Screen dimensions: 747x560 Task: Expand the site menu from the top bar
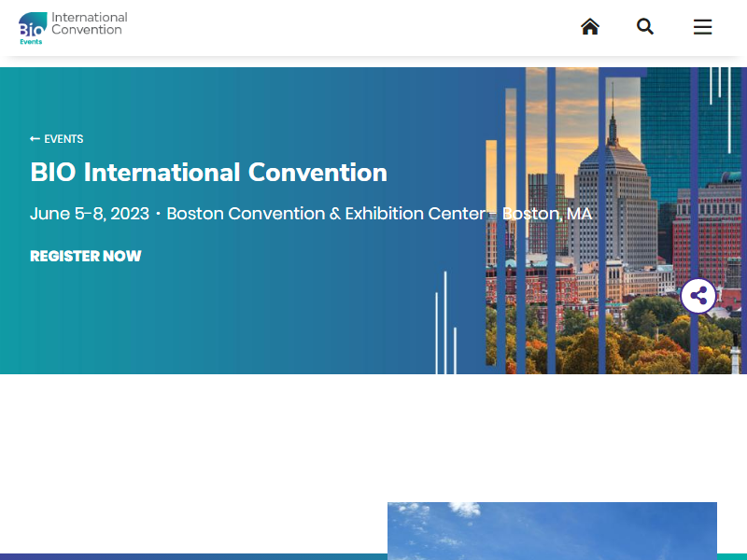tap(702, 27)
